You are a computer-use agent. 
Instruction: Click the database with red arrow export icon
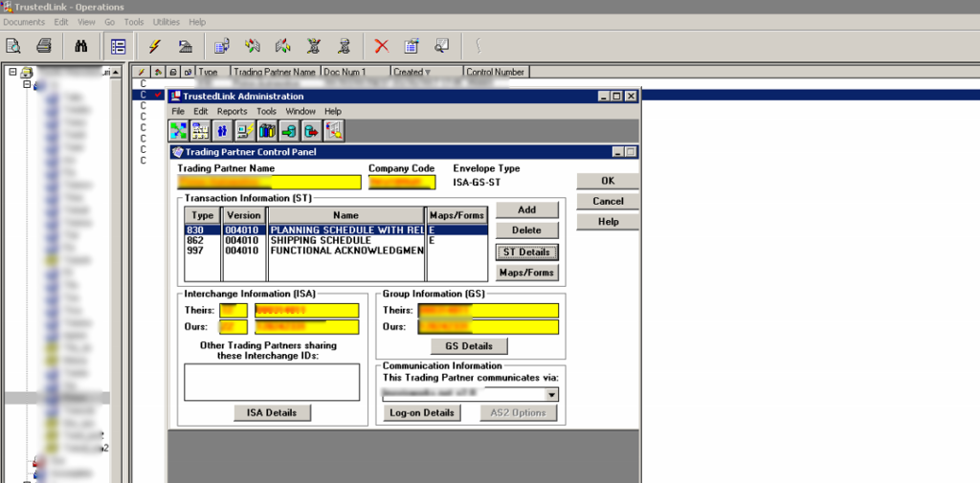(311, 131)
